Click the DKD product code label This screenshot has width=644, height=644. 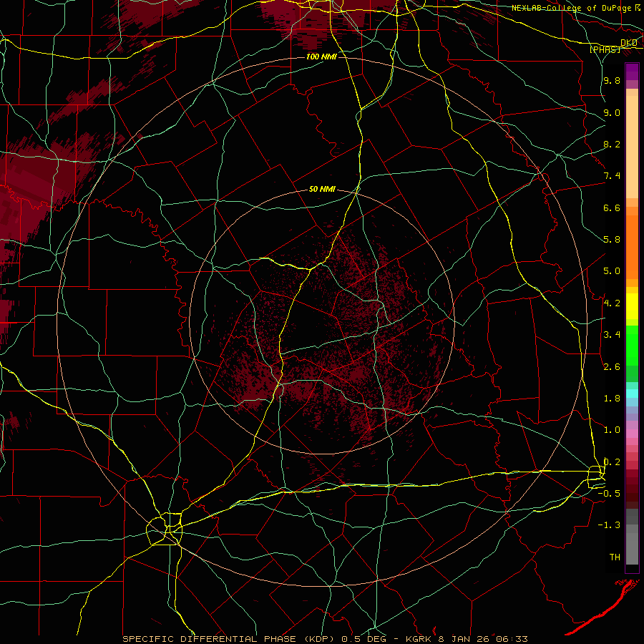[x=629, y=43]
